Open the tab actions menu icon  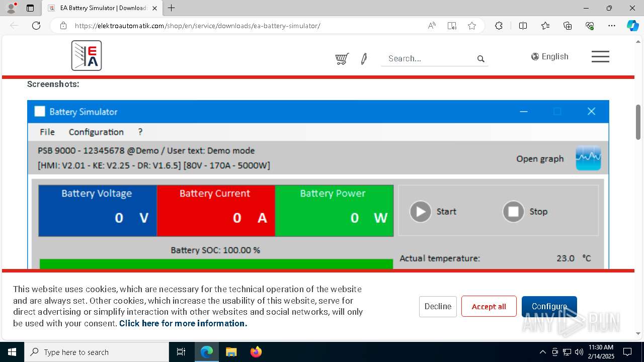(30, 8)
